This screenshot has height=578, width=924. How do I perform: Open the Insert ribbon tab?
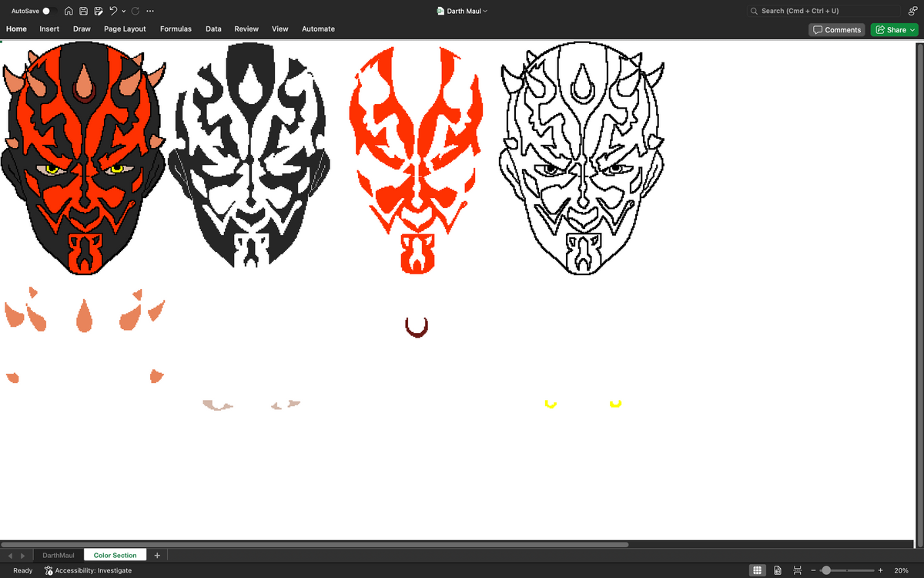(49, 29)
